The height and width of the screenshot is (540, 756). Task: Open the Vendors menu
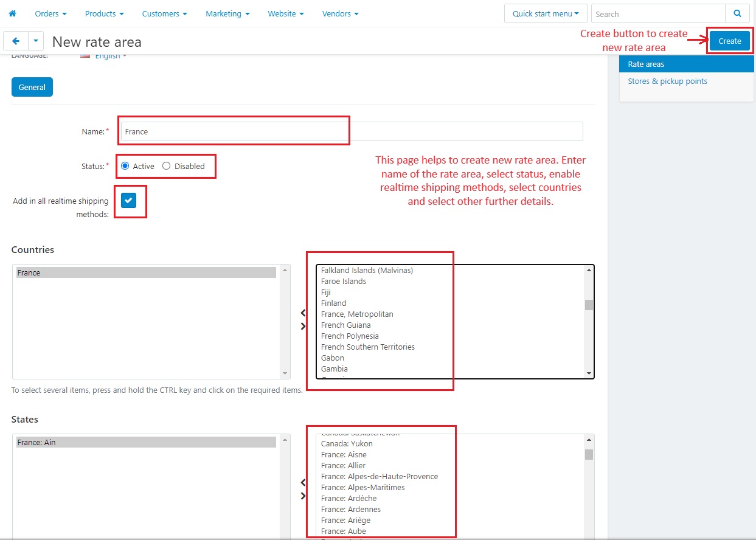pos(340,13)
